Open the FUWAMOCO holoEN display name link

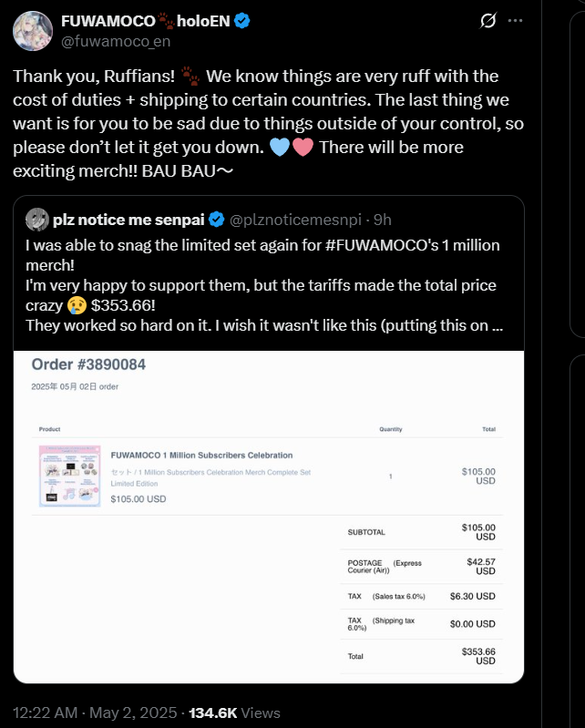[138, 21]
